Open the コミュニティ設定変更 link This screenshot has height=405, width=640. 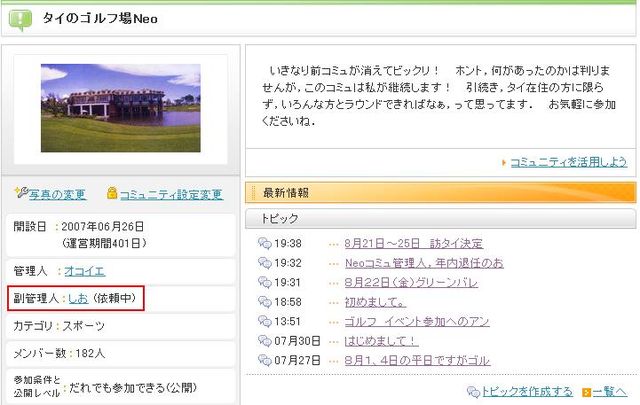[171, 194]
